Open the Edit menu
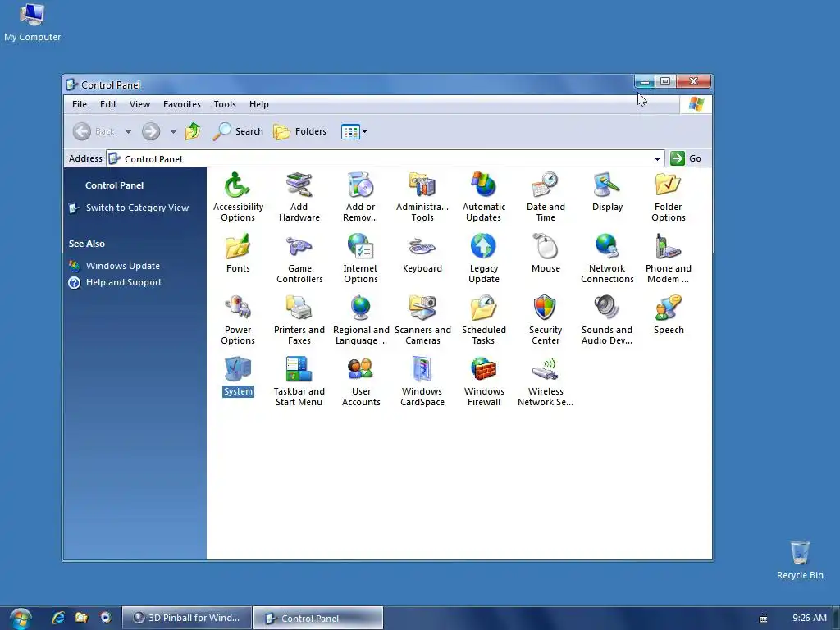Viewport: 840px width, 630px height. point(107,104)
